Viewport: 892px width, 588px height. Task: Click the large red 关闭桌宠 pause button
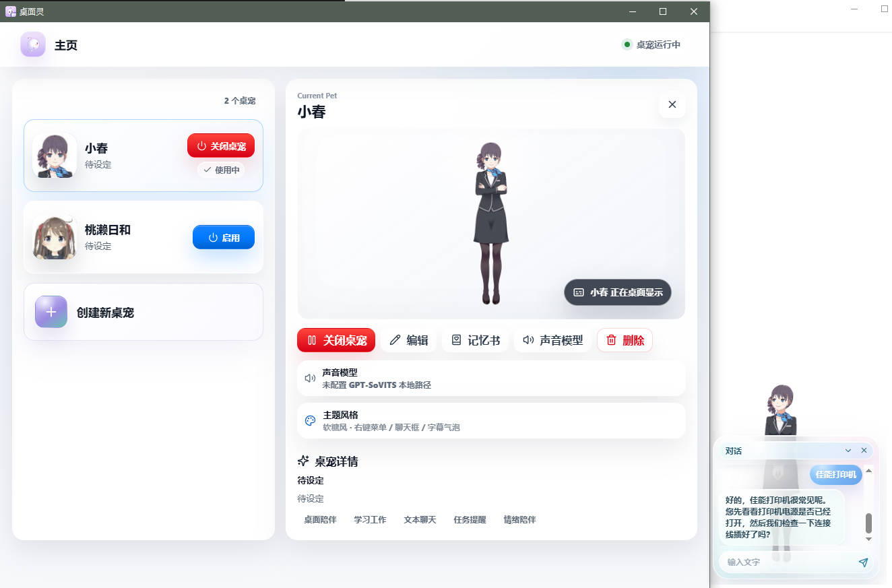(x=336, y=340)
